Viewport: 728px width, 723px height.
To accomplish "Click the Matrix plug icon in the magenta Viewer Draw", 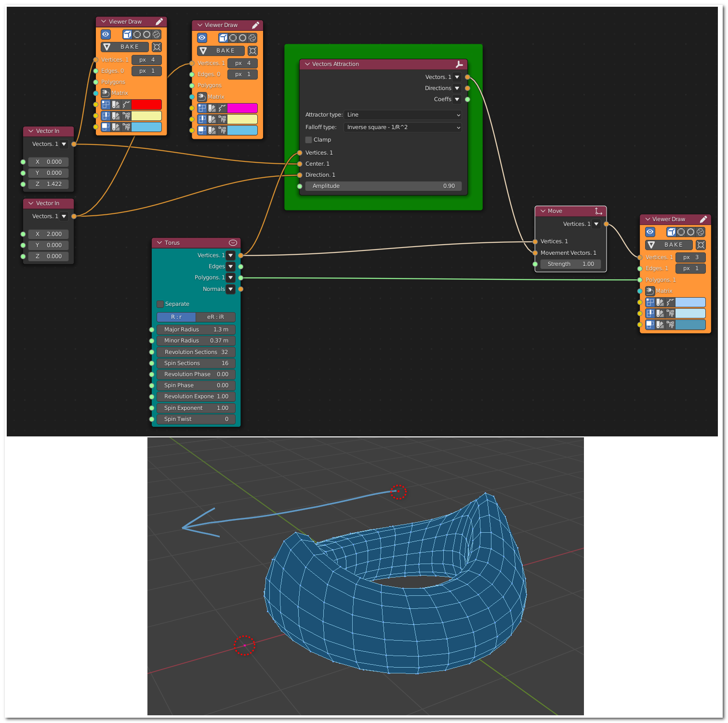I will tap(202, 97).
